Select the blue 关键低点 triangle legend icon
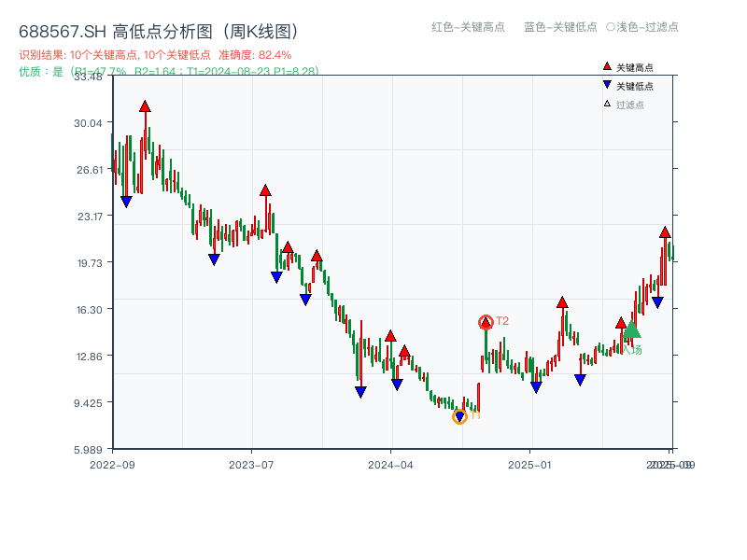 (x=607, y=83)
